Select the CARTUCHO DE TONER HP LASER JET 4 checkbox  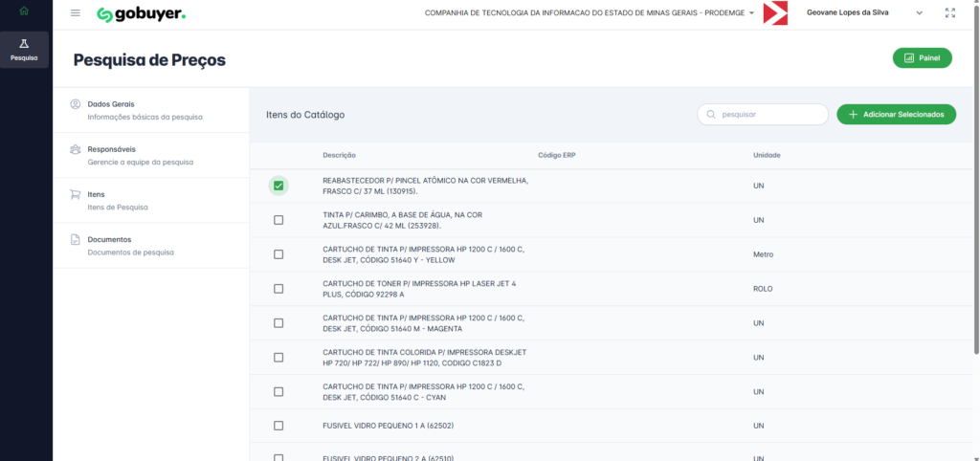278,289
